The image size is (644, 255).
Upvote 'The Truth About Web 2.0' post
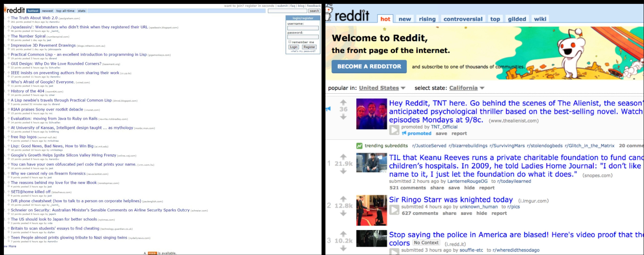[x=9, y=17]
